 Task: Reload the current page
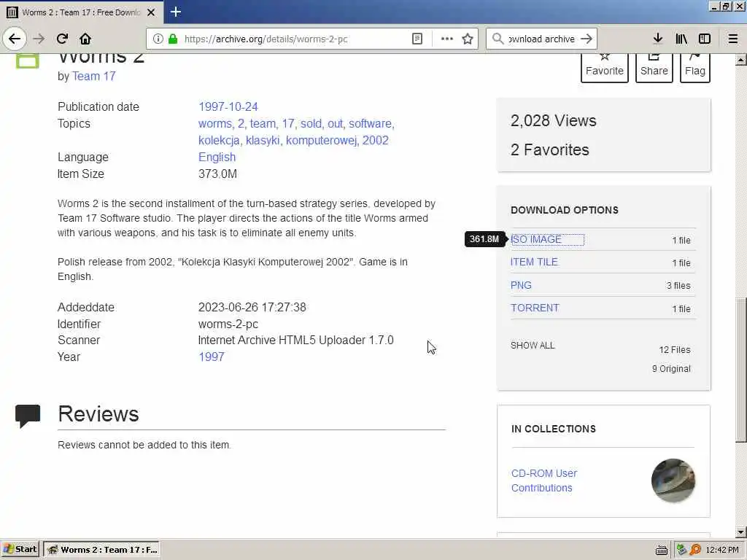click(62, 39)
